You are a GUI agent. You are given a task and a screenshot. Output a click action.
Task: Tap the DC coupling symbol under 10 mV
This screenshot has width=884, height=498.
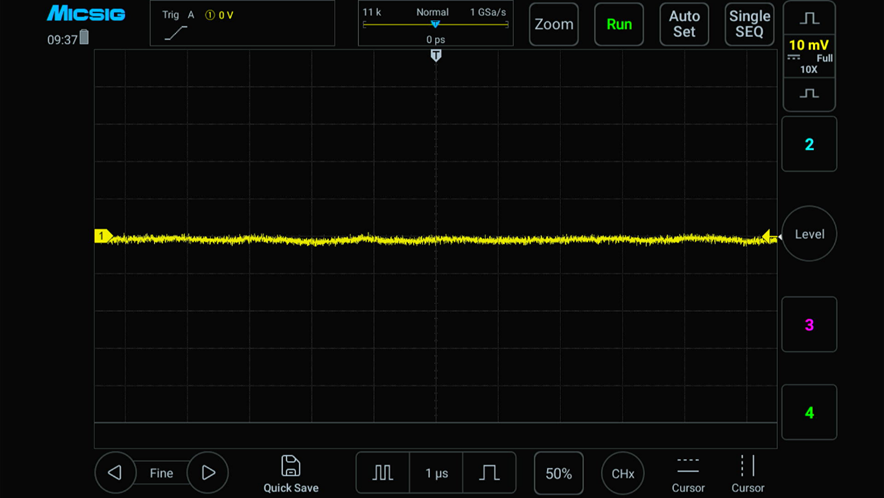pyautogui.click(x=794, y=58)
